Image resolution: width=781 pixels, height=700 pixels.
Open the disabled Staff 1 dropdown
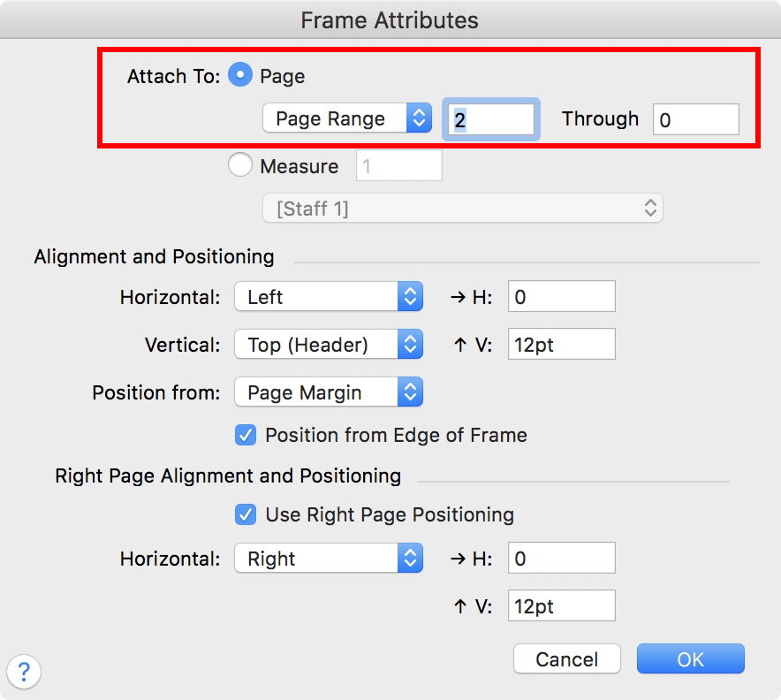point(462,209)
